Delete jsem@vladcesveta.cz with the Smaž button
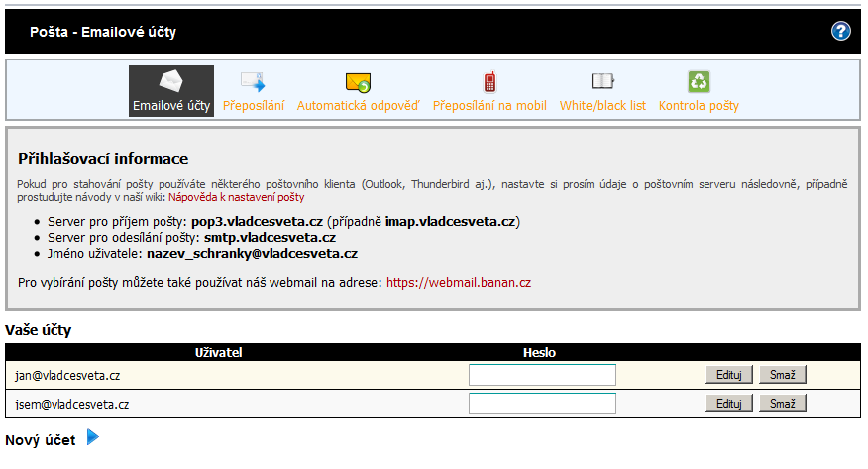The image size is (868, 469). (x=783, y=404)
